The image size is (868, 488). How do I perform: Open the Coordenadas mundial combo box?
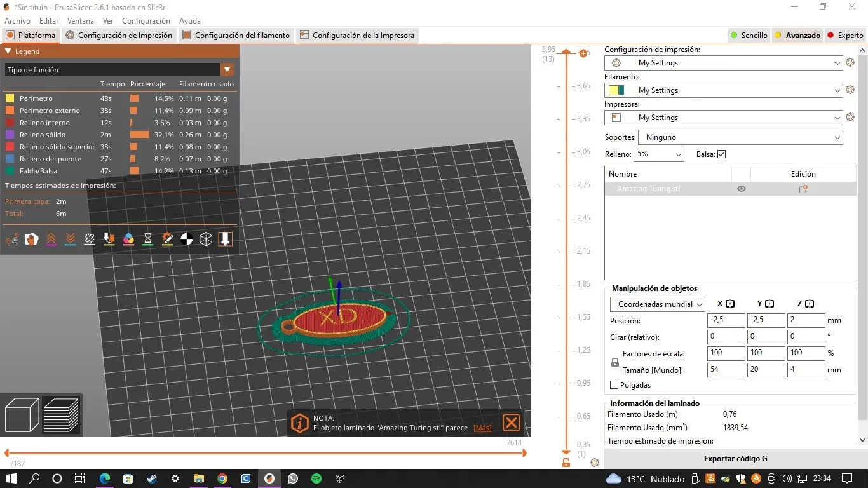(658, 304)
